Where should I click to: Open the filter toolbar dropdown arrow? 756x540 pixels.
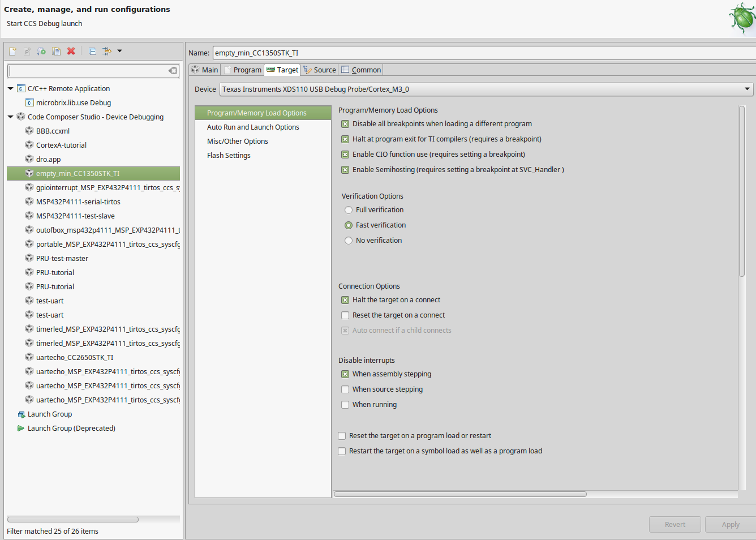point(119,51)
